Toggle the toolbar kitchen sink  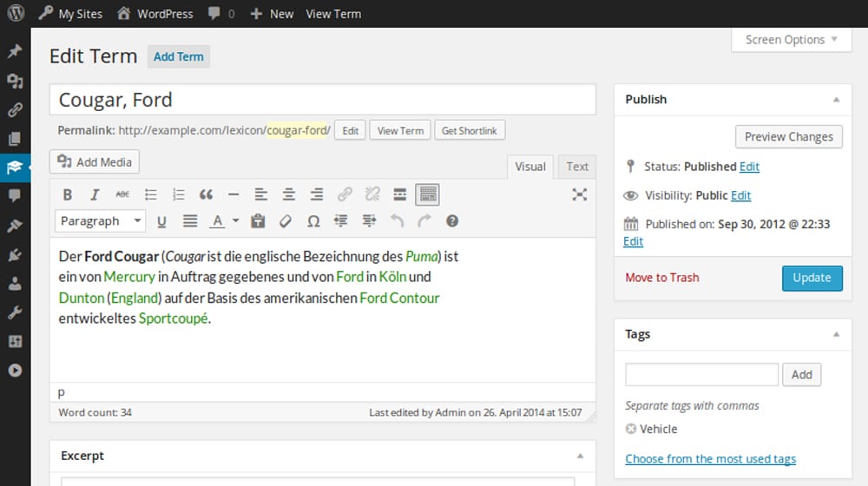(427, 194)
